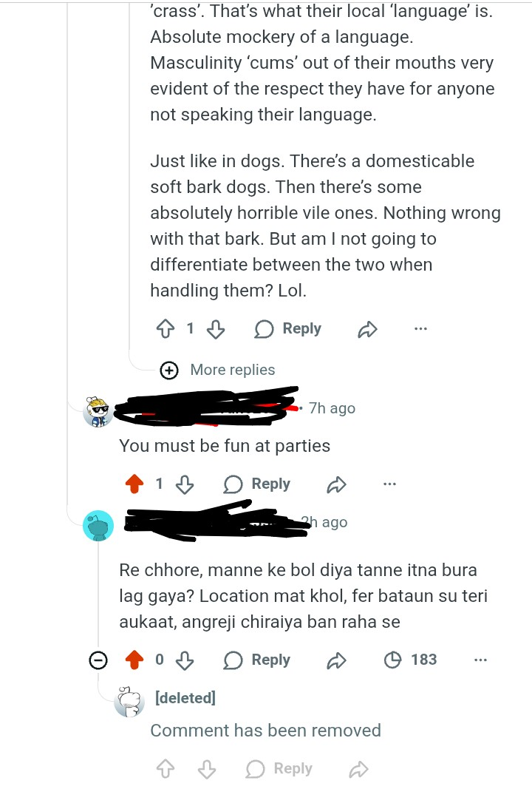Toggle upvote on the 'Re chhore' comment
The width and height of the screenshot is (532, 809).
pyautogui.click(x=134, y=660)
